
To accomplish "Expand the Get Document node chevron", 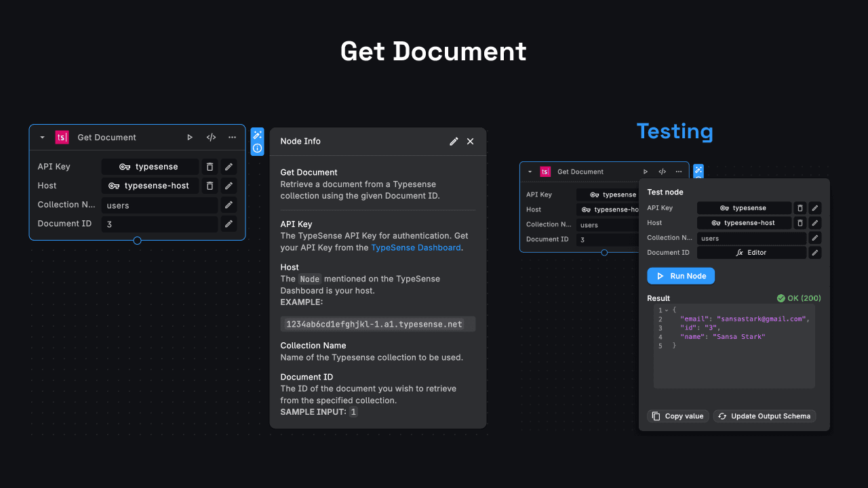I will point(42,137).
